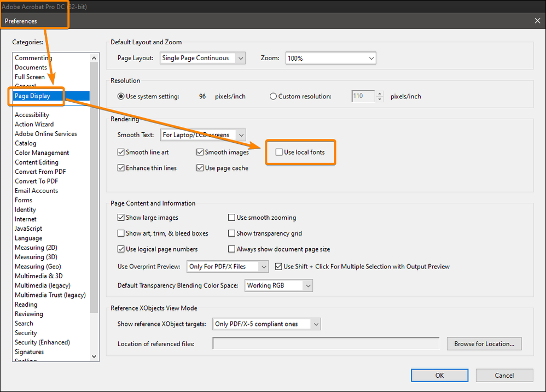Open the Smooth Text dropdown
546x392 pixels.
pos(203,135)
